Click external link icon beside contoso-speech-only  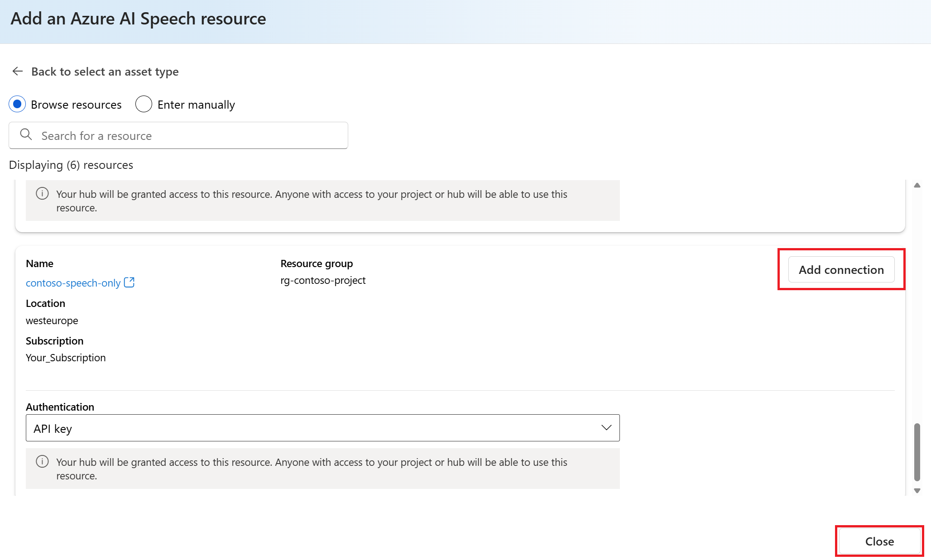(x=129, y=282)
